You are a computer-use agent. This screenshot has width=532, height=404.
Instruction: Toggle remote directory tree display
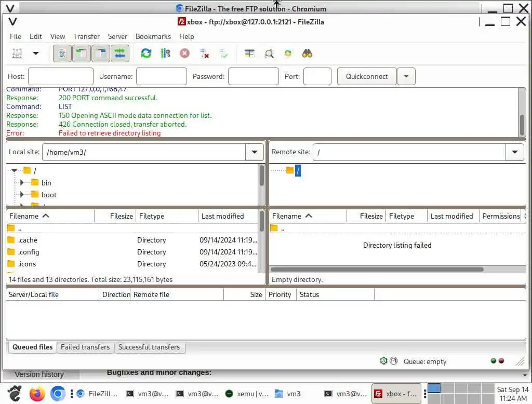tap(101, 53)
